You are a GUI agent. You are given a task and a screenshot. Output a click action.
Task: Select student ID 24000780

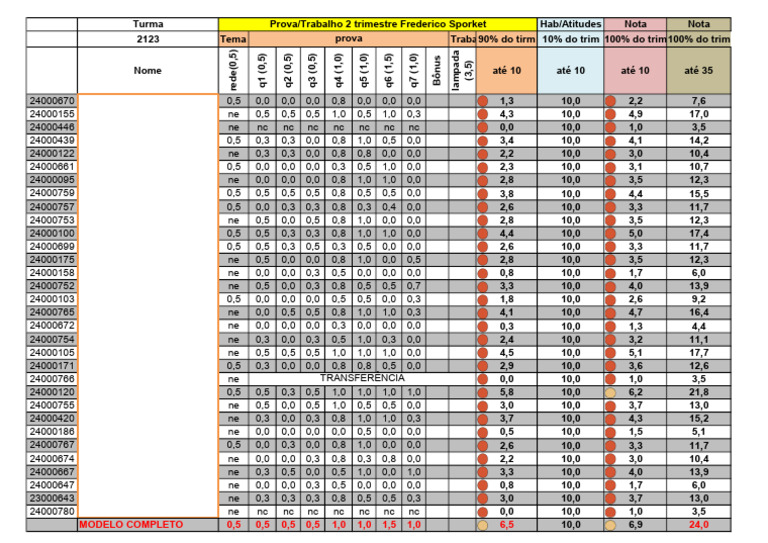[x=52, y=512]
